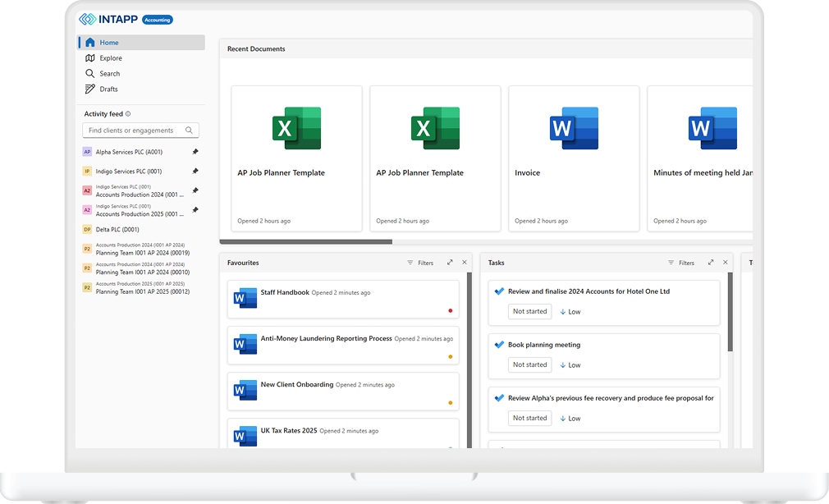
Task: Expand the Favourites panel to full size
Action: 450,263
